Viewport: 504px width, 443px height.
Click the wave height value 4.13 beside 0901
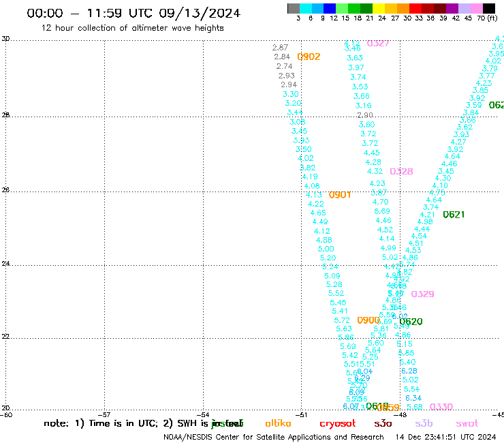(314, 195)
